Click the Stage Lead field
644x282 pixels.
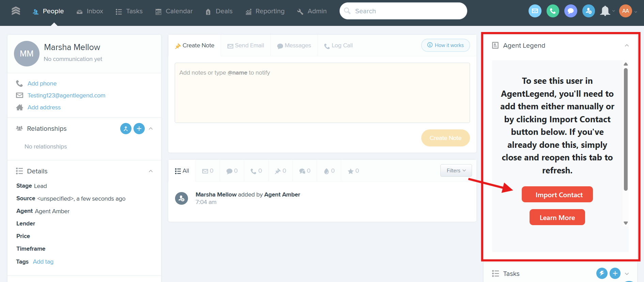click(x=32, y=186)
